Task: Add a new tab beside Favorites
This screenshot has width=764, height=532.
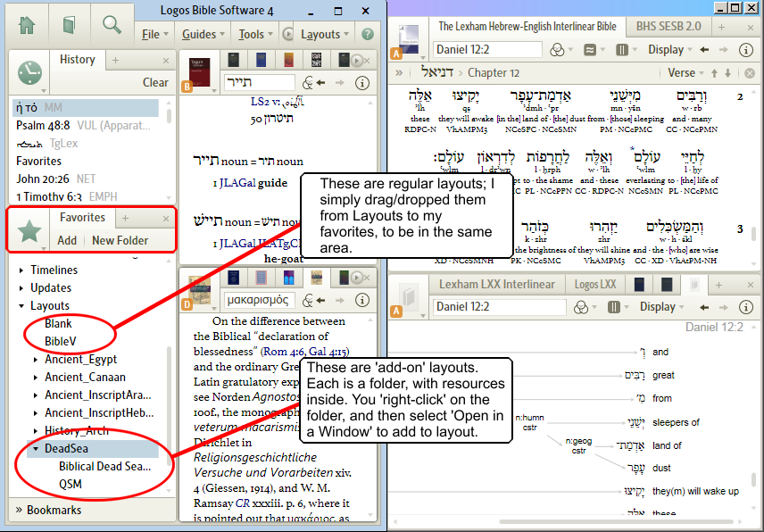Action: pos(125,219)
